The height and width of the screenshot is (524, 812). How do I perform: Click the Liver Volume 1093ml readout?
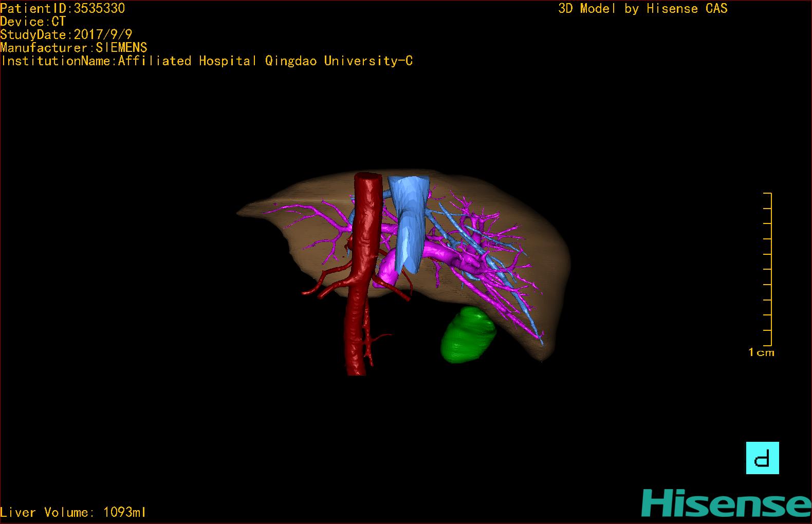[x=73, y=512]
